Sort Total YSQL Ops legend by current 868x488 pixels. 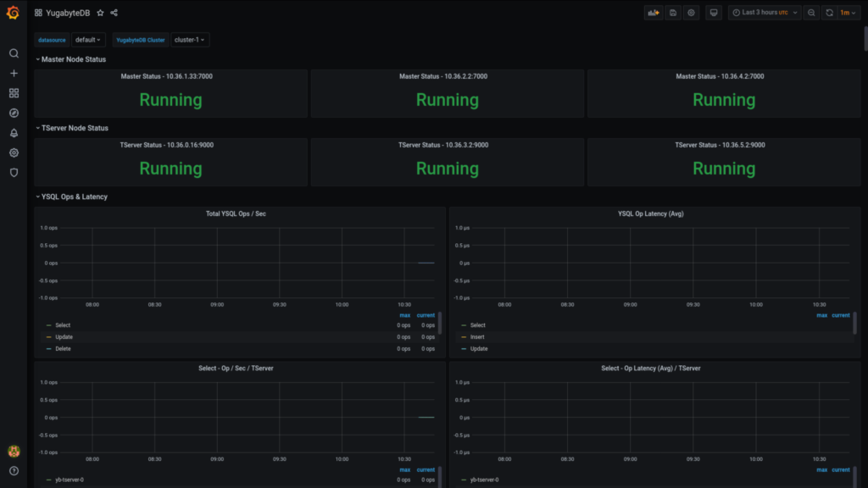click(426, 315)
